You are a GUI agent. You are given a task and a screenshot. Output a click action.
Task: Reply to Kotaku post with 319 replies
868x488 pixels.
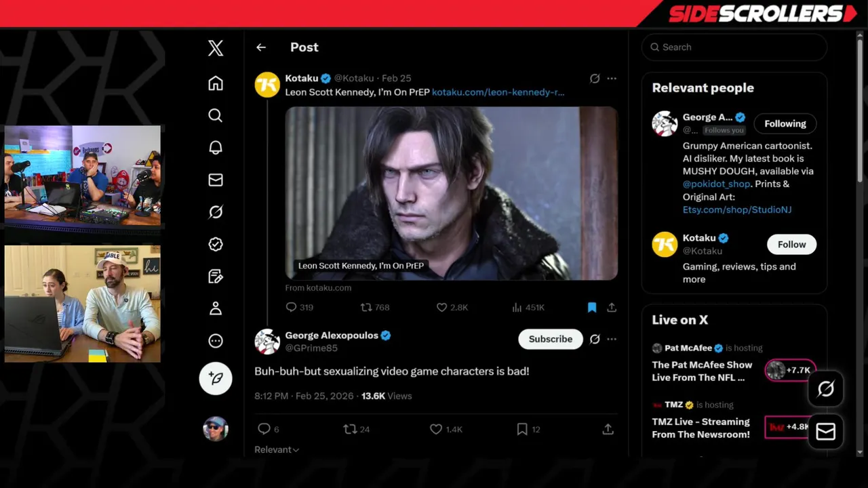pos(299,307)
